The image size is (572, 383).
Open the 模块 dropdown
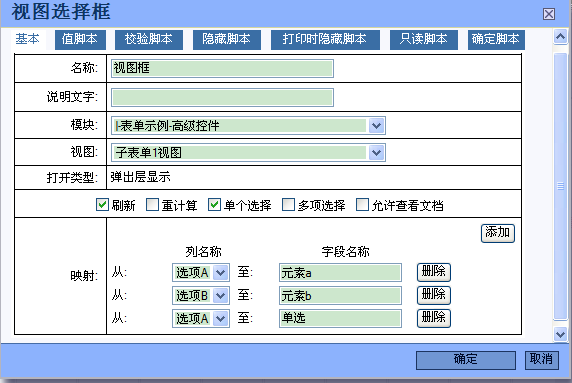248,125
